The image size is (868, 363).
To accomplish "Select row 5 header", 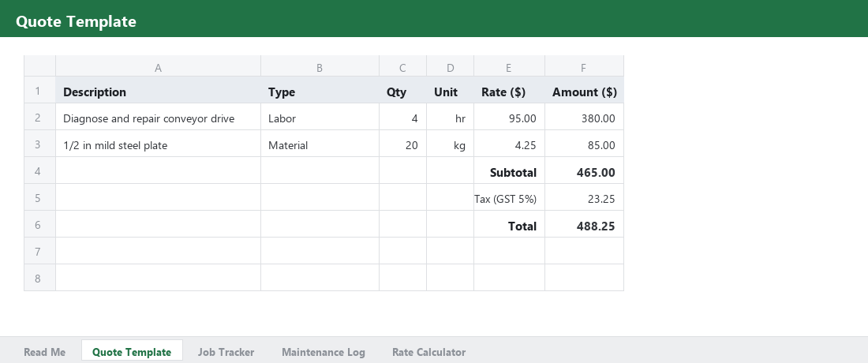I will [40, 197].
